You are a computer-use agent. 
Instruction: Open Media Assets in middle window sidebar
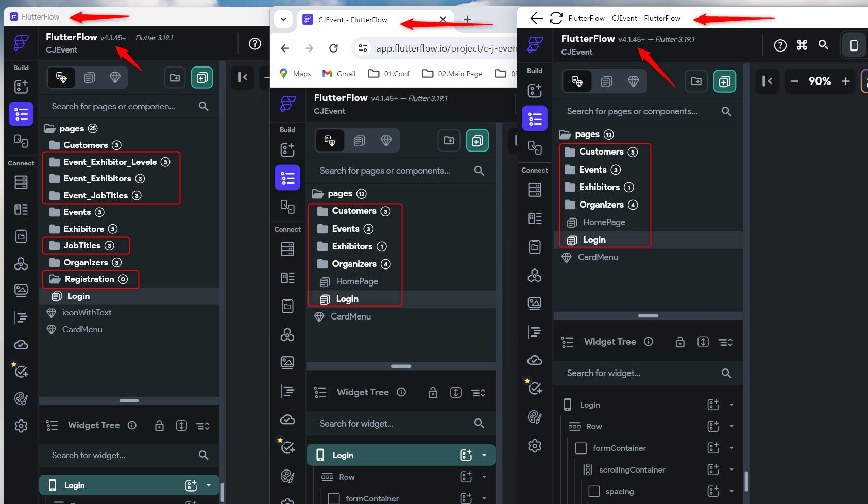287,363
